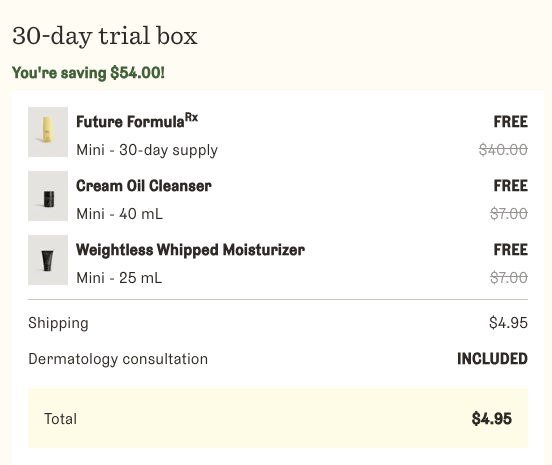
Task: Click the Shipping row label
Action: (x=58, y=323)
